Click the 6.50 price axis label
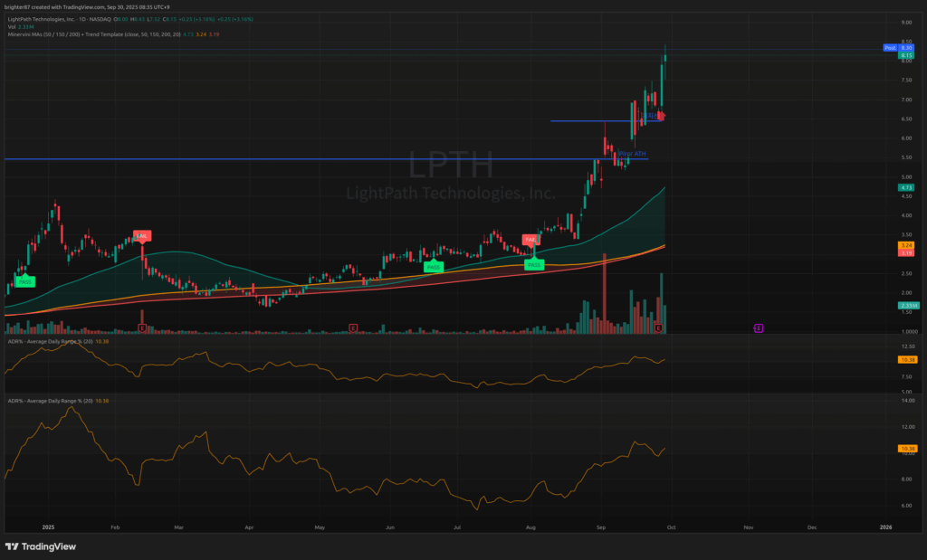 [906, 119]
